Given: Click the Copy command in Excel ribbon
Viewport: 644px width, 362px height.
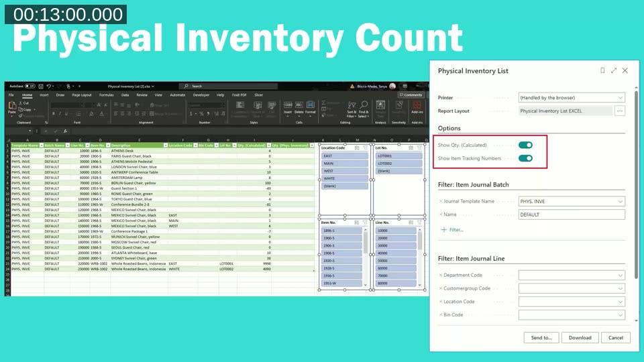Looking at the screenshot, I should (x=26, y=109).
